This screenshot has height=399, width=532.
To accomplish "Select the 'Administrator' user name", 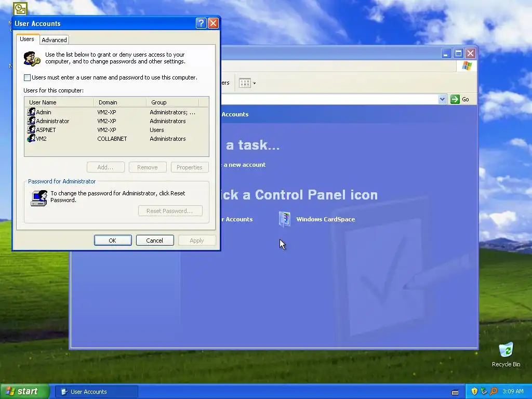I will pos(52,121).
